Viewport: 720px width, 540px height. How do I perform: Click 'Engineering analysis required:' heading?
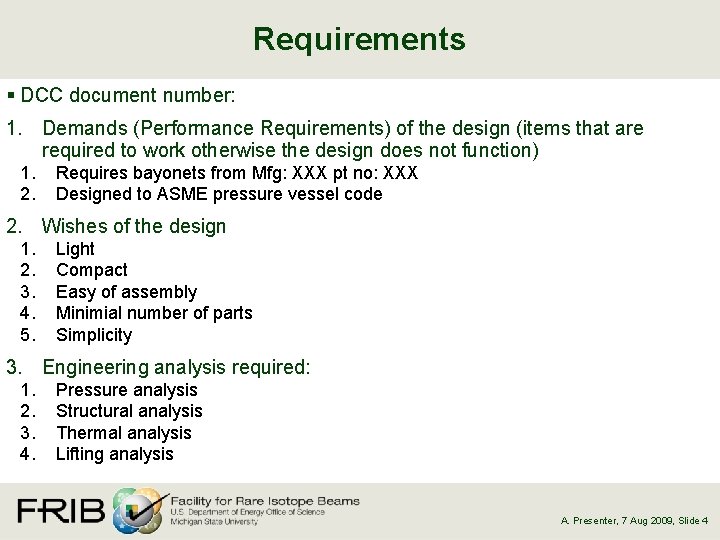(176, 367)
